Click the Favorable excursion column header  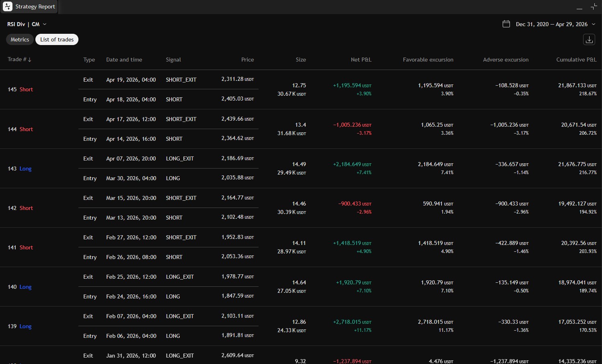428,60
